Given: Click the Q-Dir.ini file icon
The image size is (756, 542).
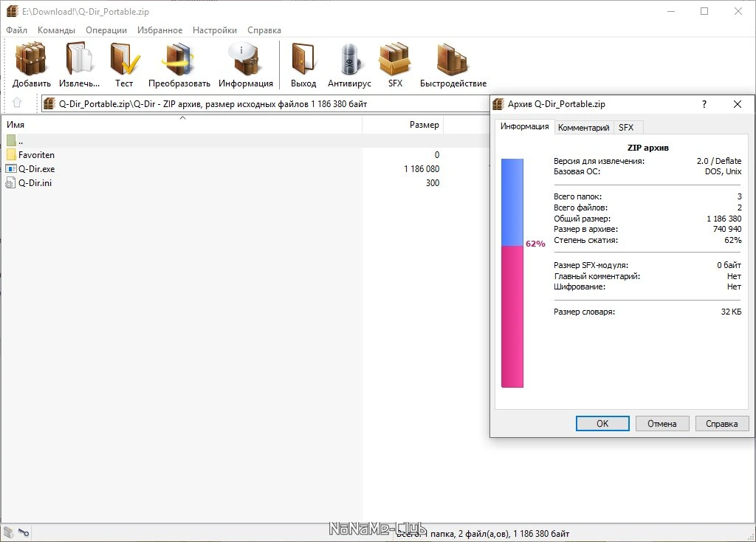Looking at the screenshot, I should coord(10,182).
